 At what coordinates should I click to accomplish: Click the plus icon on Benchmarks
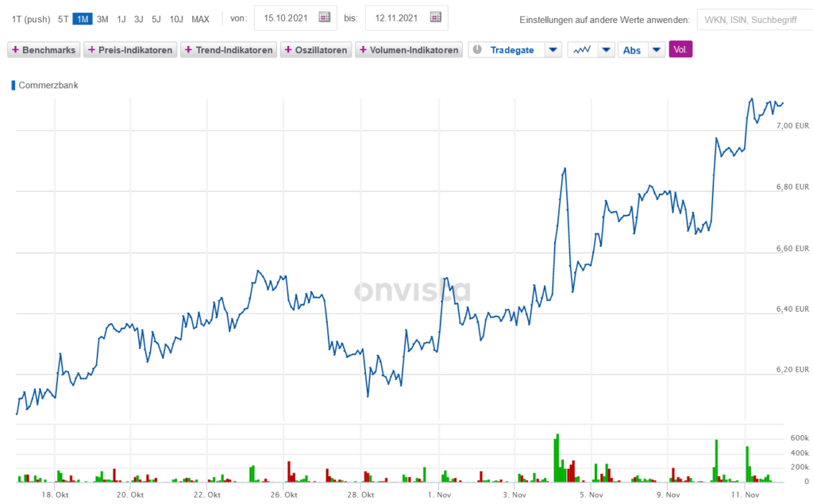pos(15,50)
